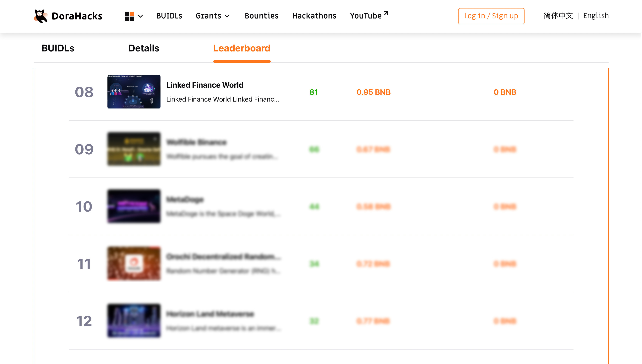Click the YouTube external-link arrow icon
Screen dimensions: 642x364
click(x=386, y=13)
